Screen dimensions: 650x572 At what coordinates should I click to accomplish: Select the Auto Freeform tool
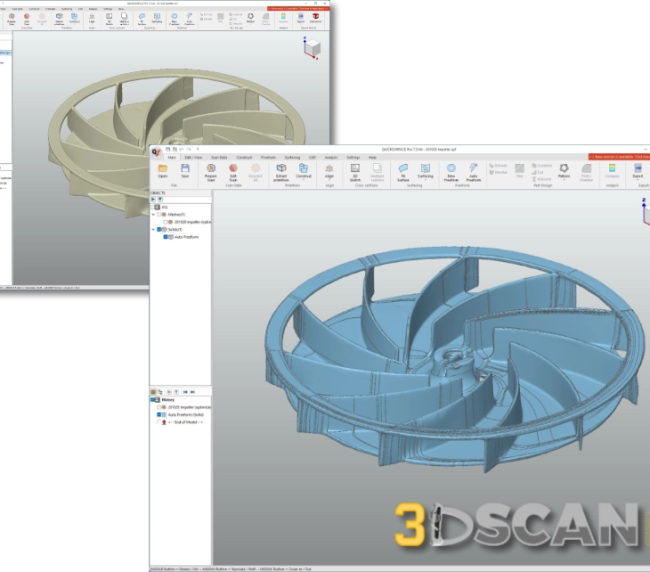point(473,171)
